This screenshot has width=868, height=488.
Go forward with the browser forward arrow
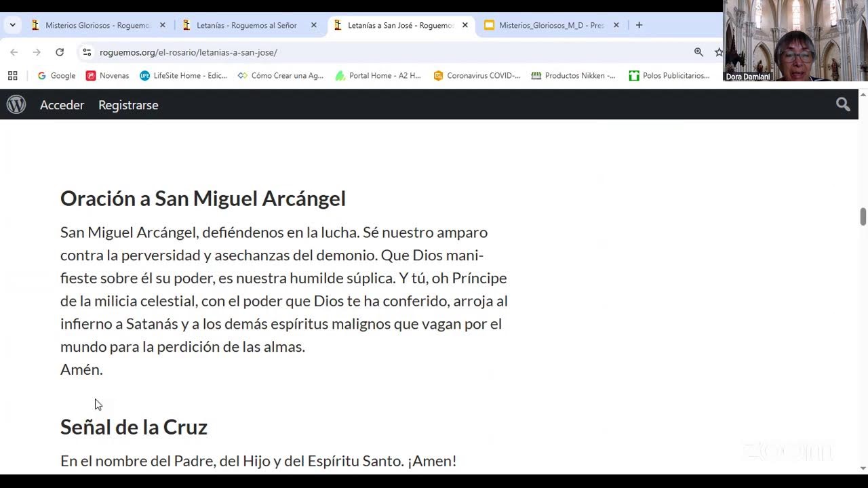click(x=37, y=52)
